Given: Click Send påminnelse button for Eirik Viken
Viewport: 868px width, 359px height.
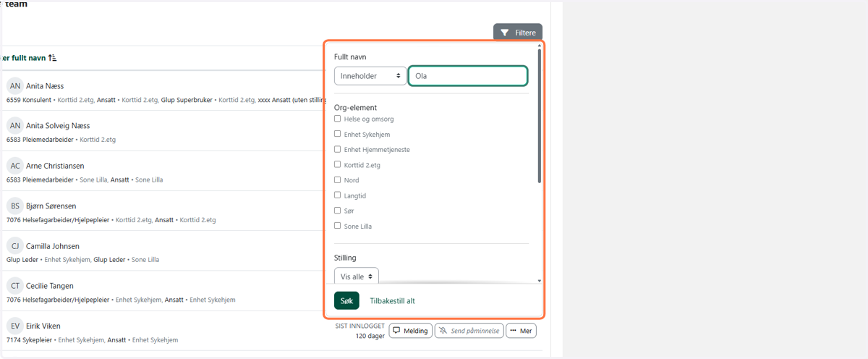Looking at the screenshot, I should (x=469, y=331).
